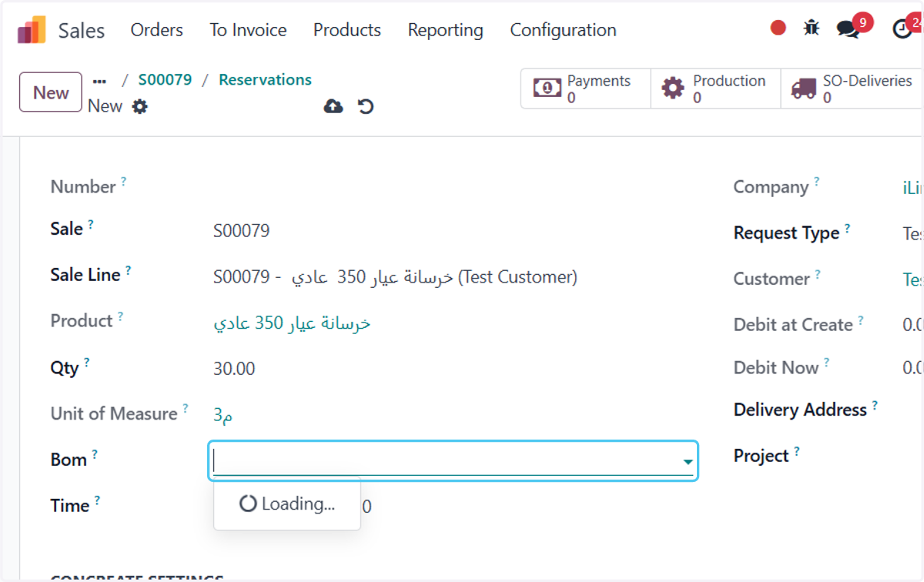The height and width of the screenshot is (582, 924).
Task: Click the red recording indicator icon
Action: (778, 28)
